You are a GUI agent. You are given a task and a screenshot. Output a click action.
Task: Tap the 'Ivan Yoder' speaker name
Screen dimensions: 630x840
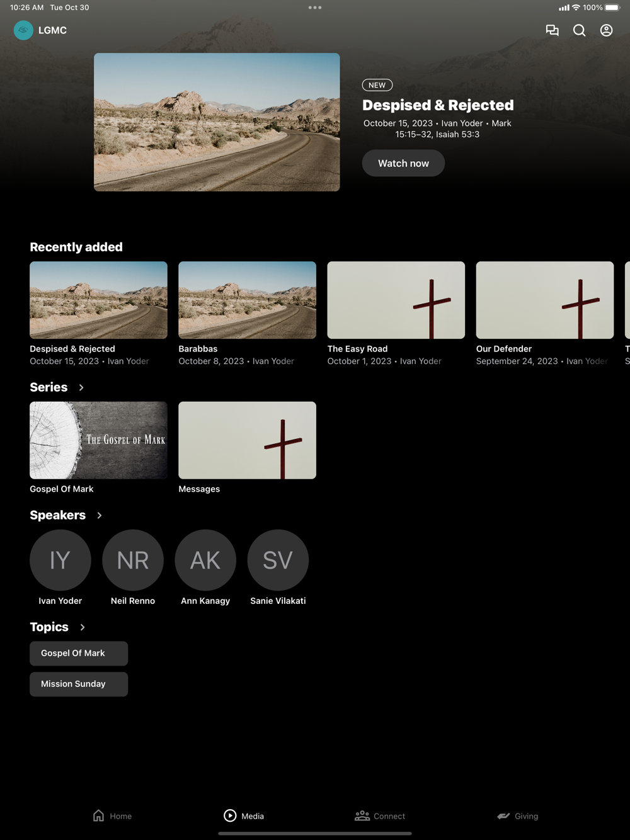tap(60, 601)
